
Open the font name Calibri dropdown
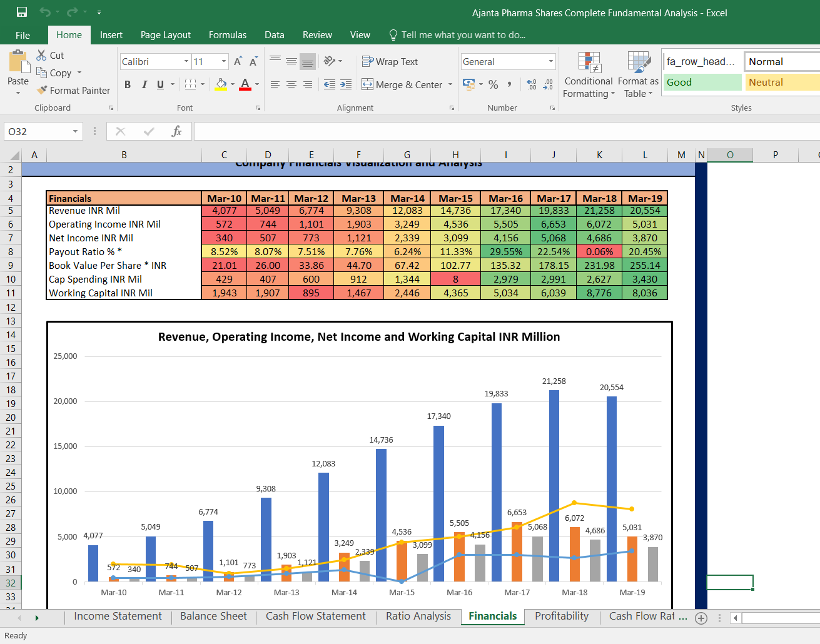click(186, 61)
